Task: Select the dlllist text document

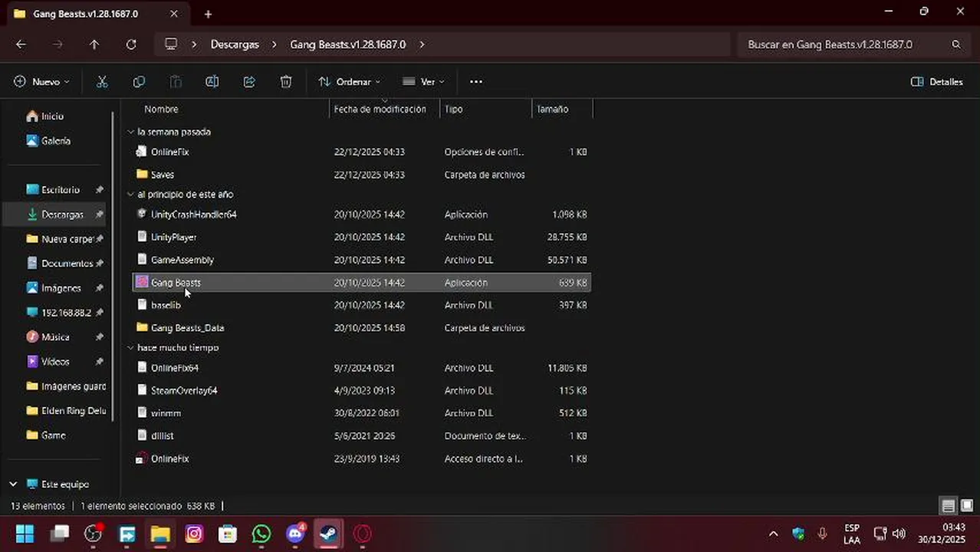Action: 361,436
